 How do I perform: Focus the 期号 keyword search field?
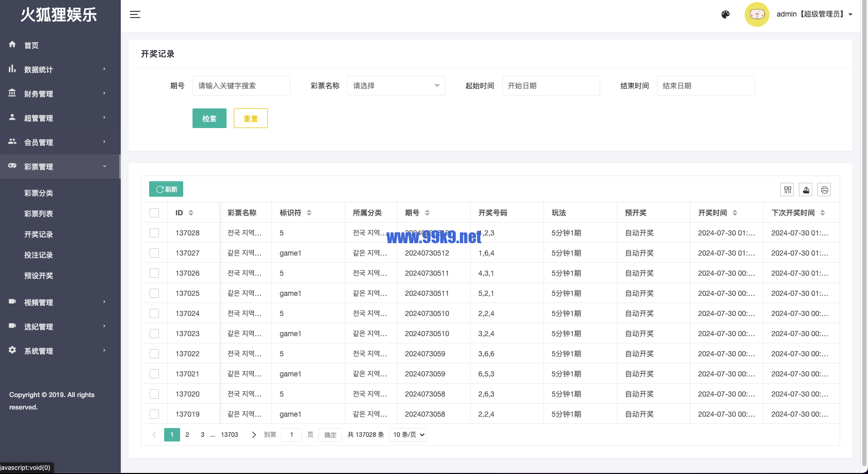[x=242, y=86]
